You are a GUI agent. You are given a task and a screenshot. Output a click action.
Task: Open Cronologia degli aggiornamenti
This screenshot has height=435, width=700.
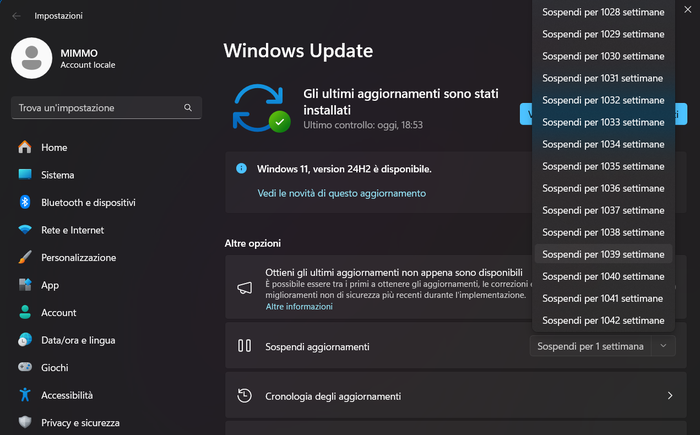tap(456, 396)
